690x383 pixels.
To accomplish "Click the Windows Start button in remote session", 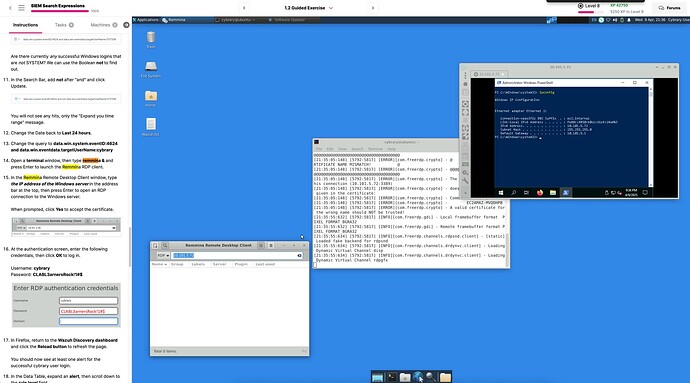I will point(501,193).
